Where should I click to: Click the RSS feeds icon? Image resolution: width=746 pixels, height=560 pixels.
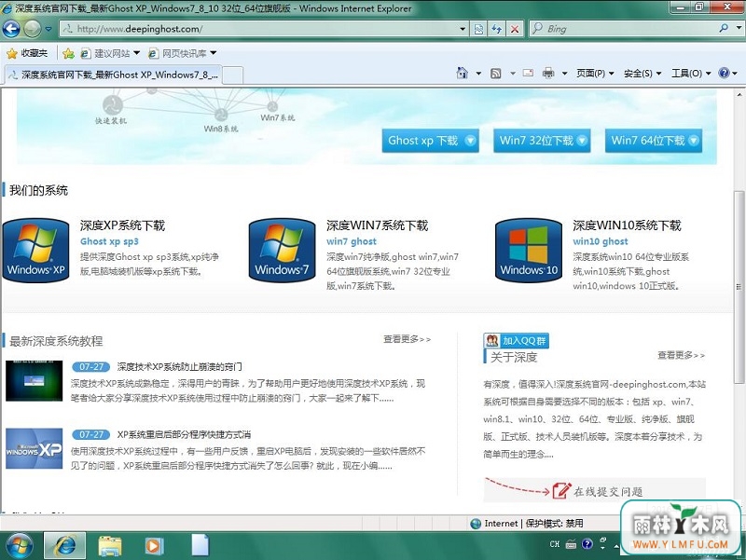(496, 74)
